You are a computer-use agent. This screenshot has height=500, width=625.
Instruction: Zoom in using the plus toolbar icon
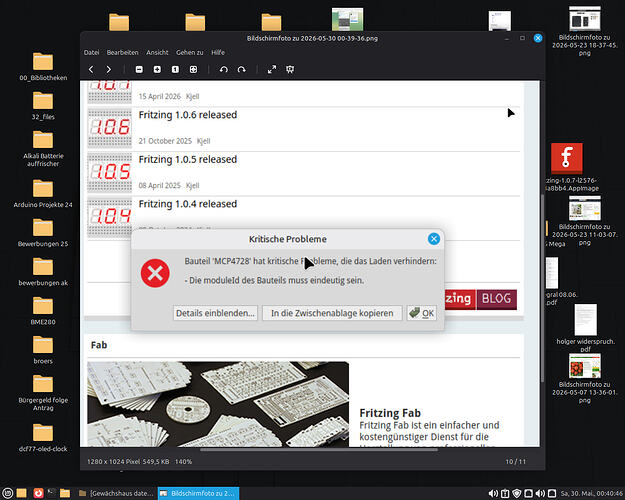pos(157,69)
